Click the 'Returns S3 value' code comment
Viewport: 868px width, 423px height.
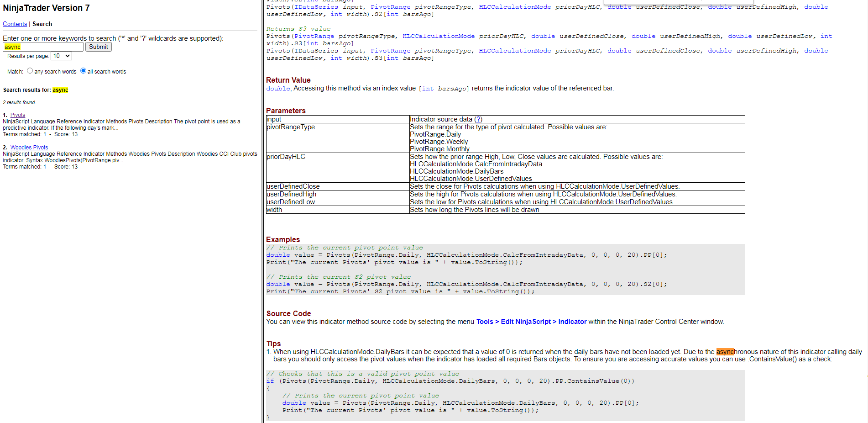[x=298, y=29]
